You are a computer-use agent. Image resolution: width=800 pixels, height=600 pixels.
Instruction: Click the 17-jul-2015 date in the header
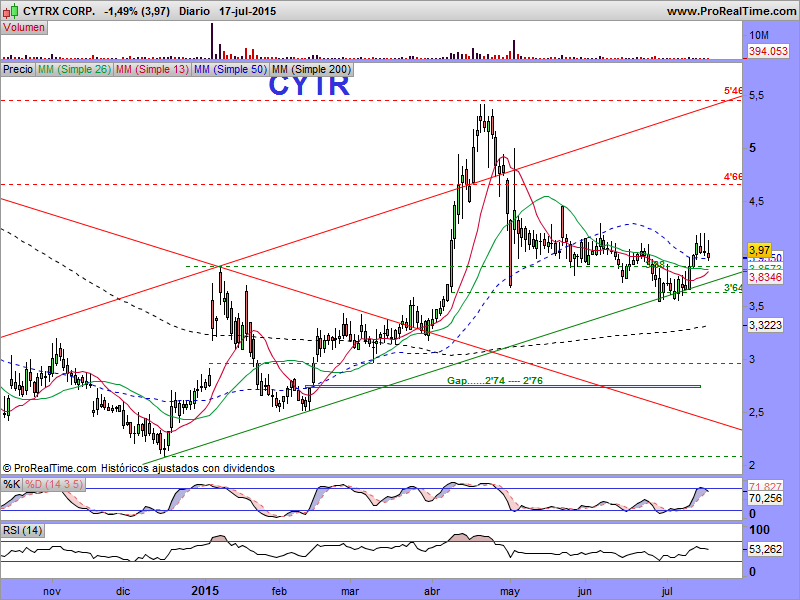pos(247,11)
